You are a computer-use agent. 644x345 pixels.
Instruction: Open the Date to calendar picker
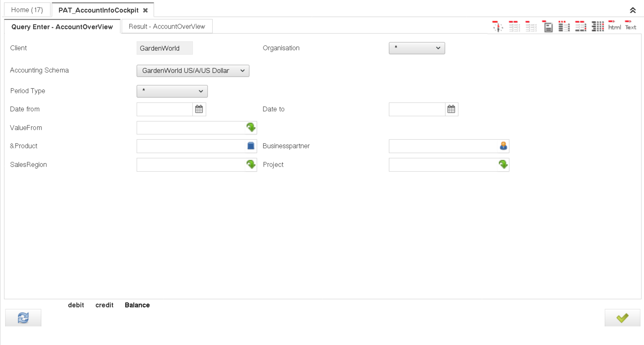451,109
